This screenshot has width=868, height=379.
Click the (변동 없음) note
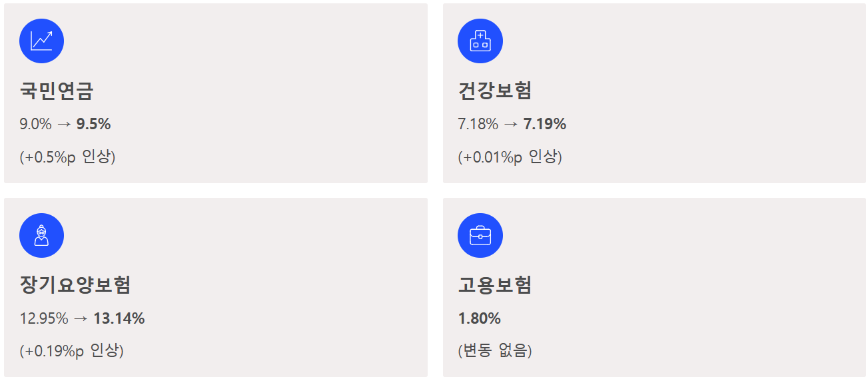[x=495, y=350]
